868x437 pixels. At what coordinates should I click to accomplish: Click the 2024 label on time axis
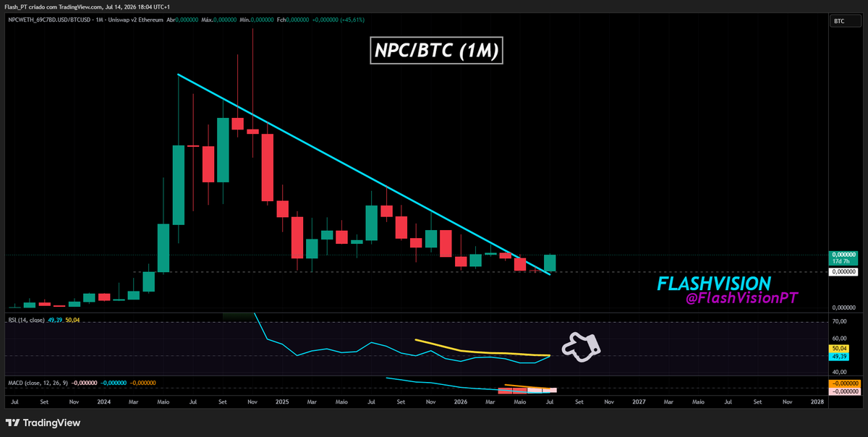click(103, 401)
